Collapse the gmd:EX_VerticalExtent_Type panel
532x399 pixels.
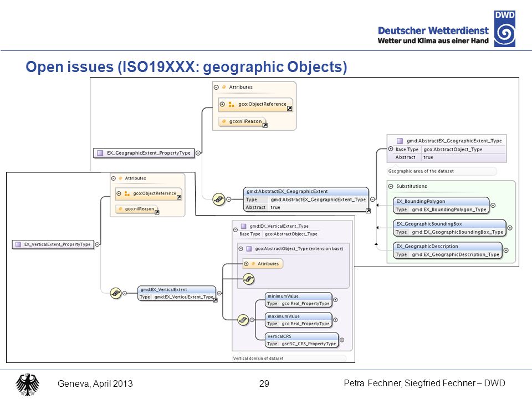pyautogui.click(x=236, y=229)
